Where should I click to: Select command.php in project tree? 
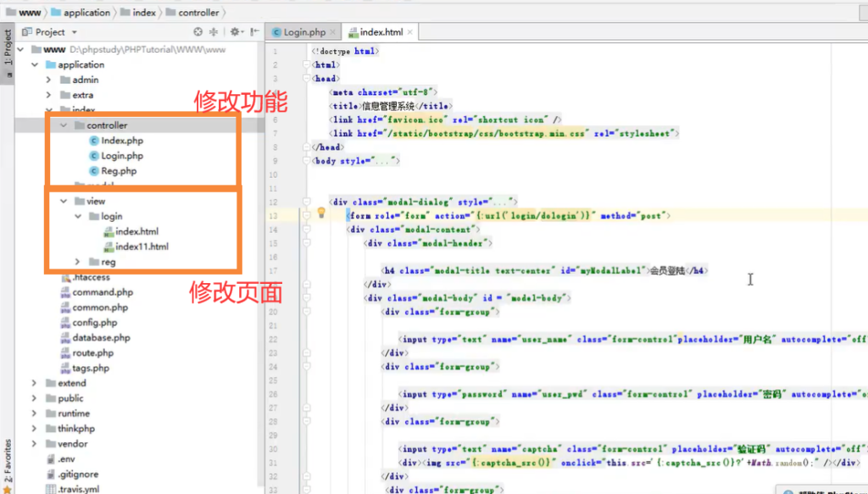(x=97, y=292)
